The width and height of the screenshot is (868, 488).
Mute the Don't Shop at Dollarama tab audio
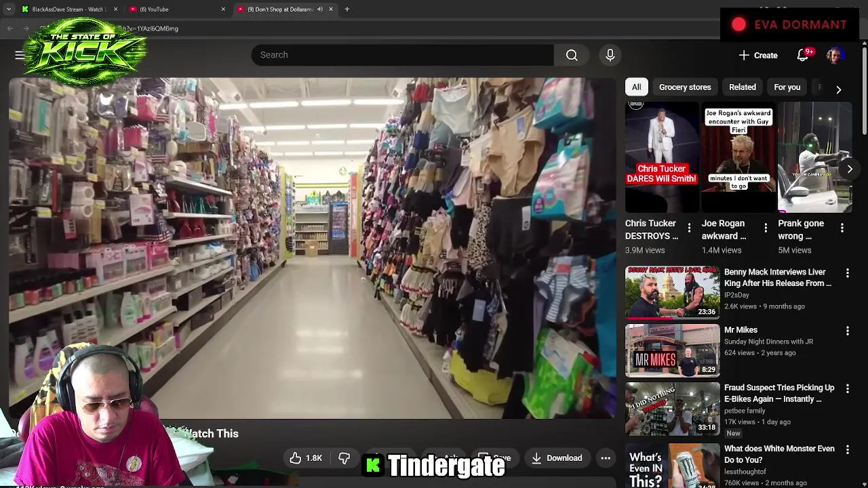pyautogui.click(x=320, y=9)
